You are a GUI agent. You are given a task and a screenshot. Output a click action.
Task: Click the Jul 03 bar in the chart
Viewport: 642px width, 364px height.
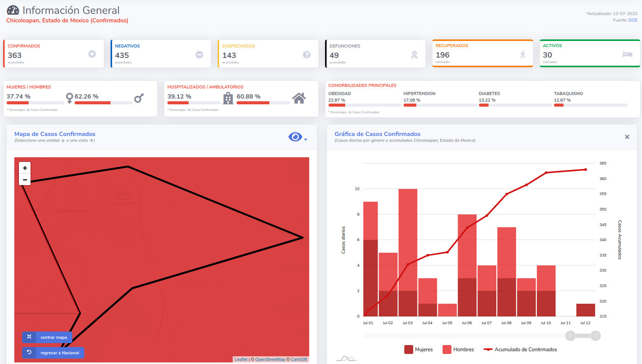point(408,253)
